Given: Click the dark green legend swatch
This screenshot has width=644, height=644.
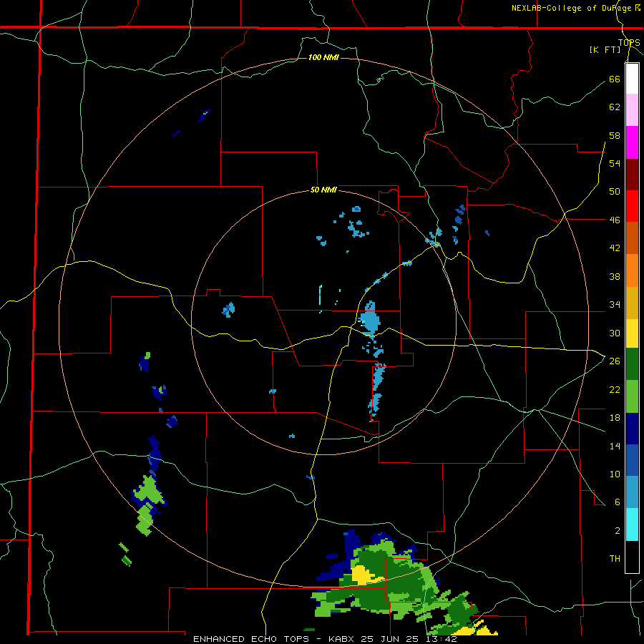Looking at the screenshot, I should click(x=632, y=364).
